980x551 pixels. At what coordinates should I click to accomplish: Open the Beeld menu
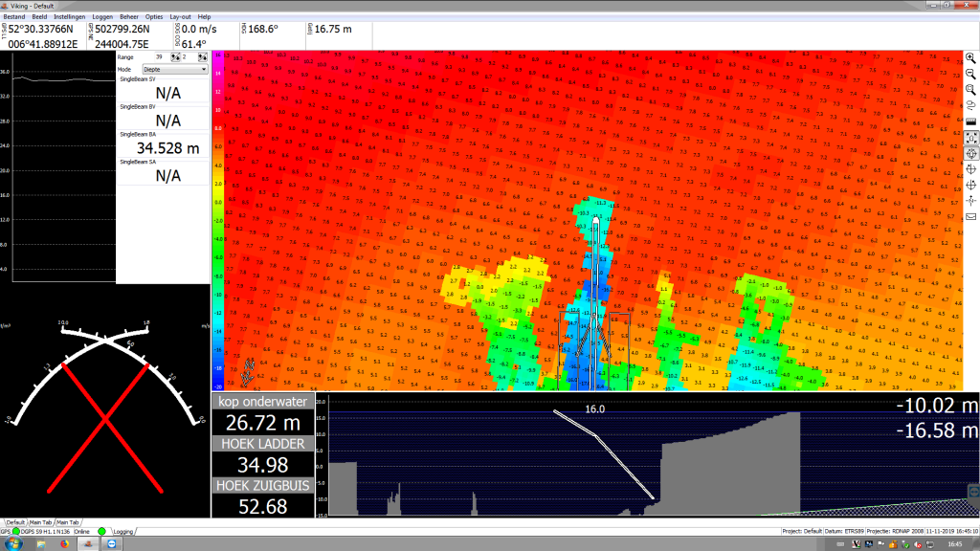coord(39,17)
